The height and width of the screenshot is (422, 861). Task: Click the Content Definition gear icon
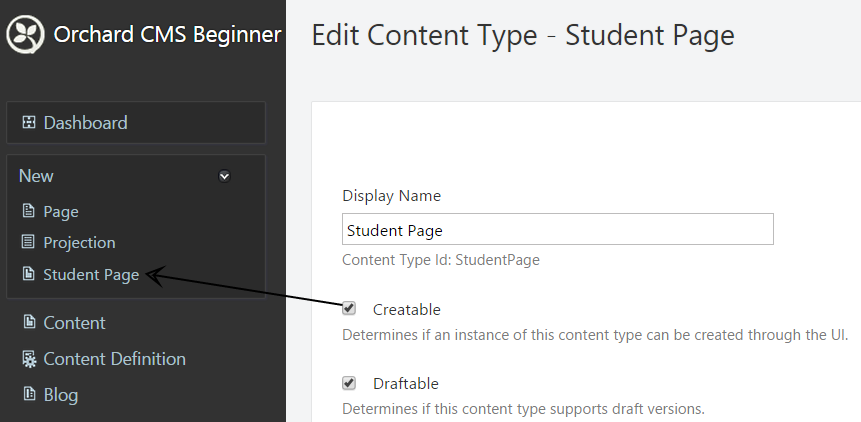[x=28, y=358]
